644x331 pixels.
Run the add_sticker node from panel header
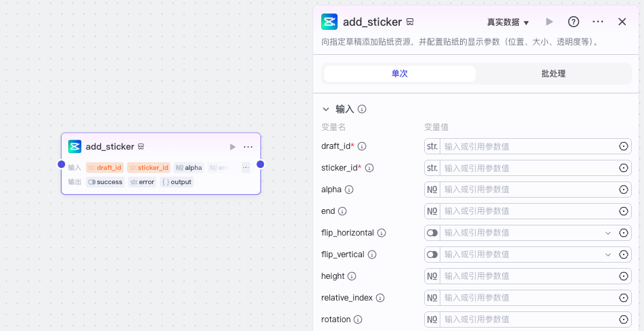(549, 22)
